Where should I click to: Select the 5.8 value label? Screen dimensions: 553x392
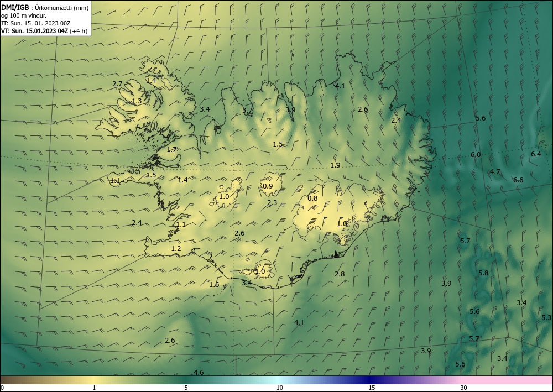pyautogui.click(x=483, y=273)
